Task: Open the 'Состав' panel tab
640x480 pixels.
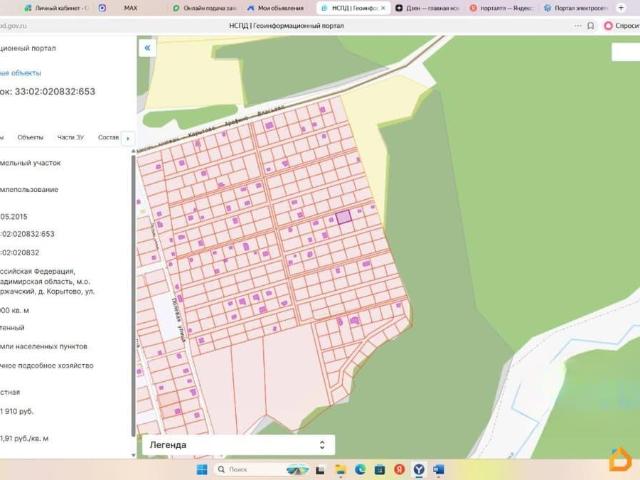Action: coord(108,137)
